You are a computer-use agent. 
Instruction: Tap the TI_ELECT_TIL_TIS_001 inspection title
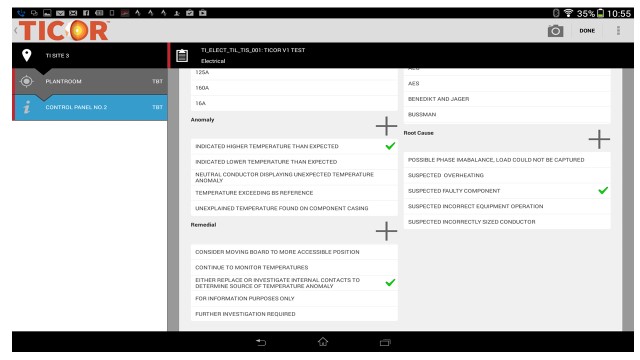coord(253,50)
